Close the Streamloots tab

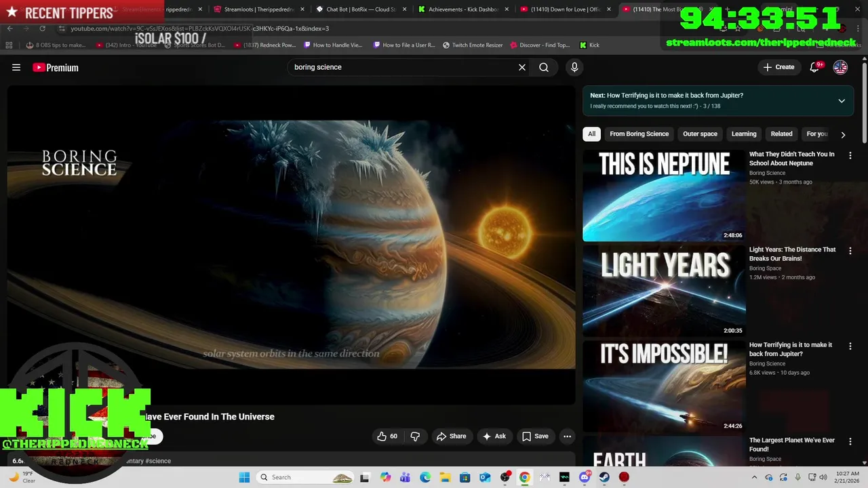click(x=302, y=9)
